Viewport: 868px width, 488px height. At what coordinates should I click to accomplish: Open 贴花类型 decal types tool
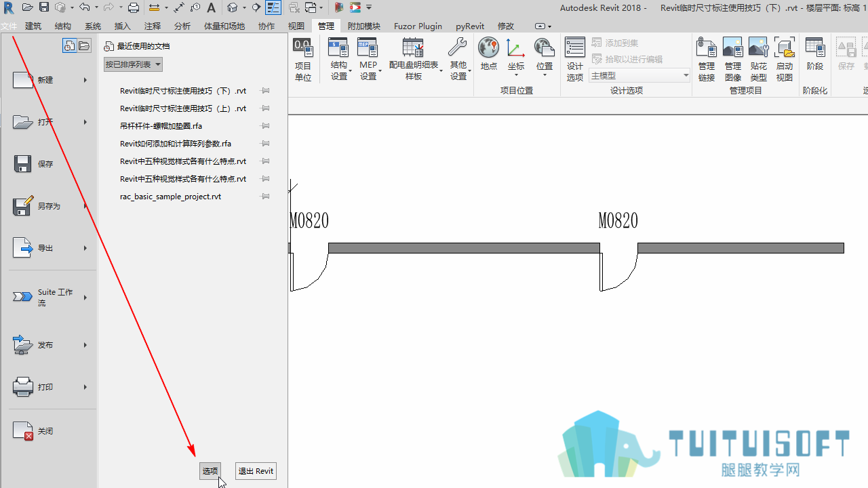point(758,60)
